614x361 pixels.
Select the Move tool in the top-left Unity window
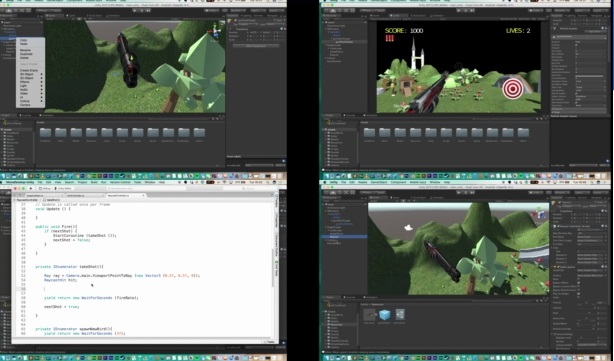8,10
